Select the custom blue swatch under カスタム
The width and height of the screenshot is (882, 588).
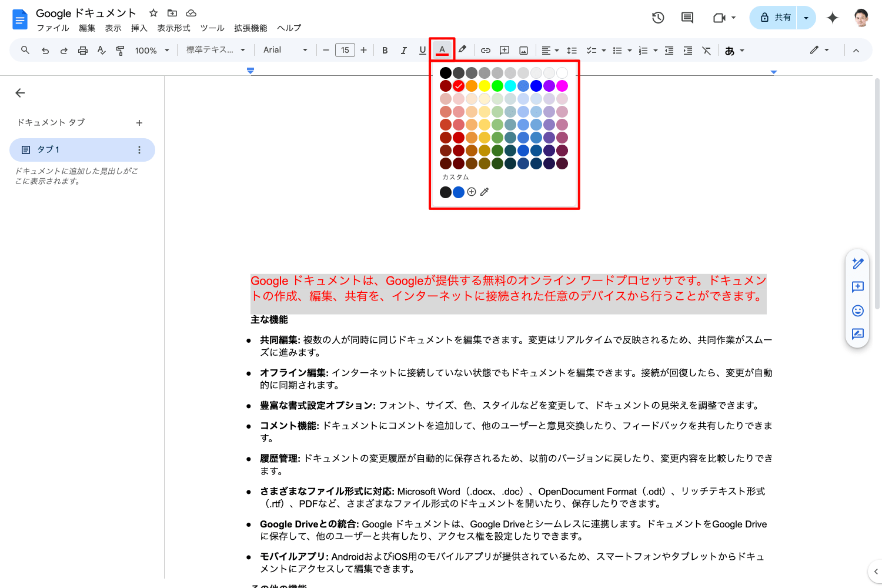point(459,192)
